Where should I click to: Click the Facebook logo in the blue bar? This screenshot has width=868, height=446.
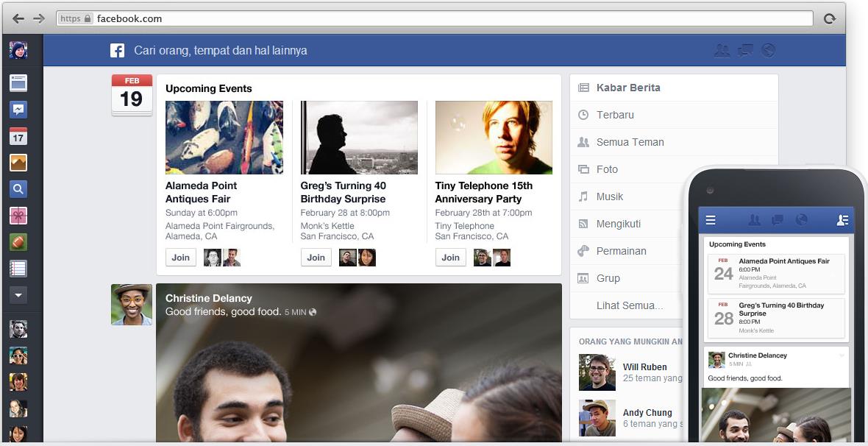118,51
